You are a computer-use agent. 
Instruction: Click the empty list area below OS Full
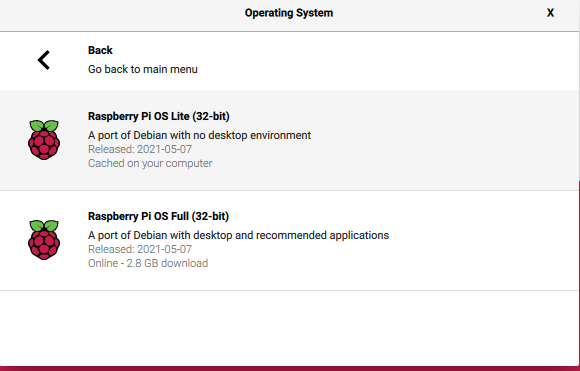289,327
